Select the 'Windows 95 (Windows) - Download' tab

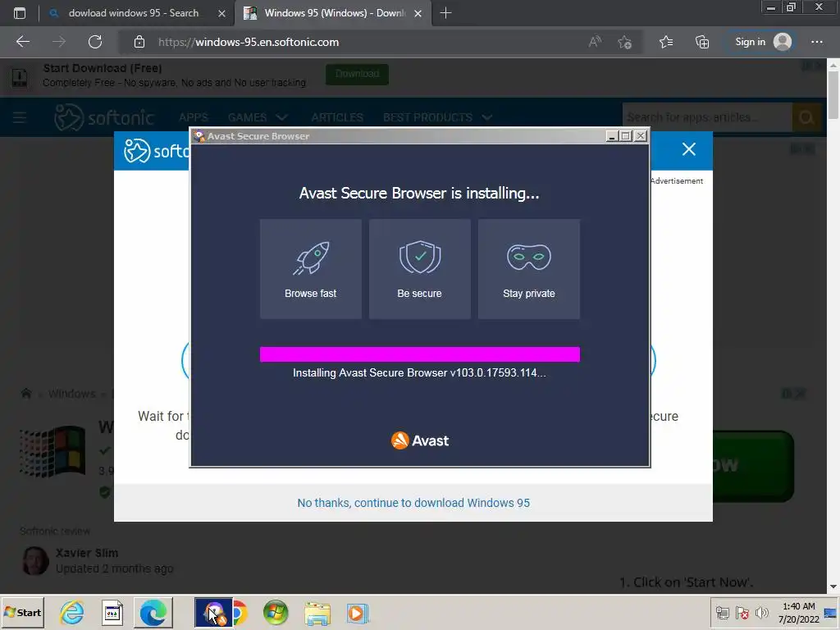click(335, 13)
